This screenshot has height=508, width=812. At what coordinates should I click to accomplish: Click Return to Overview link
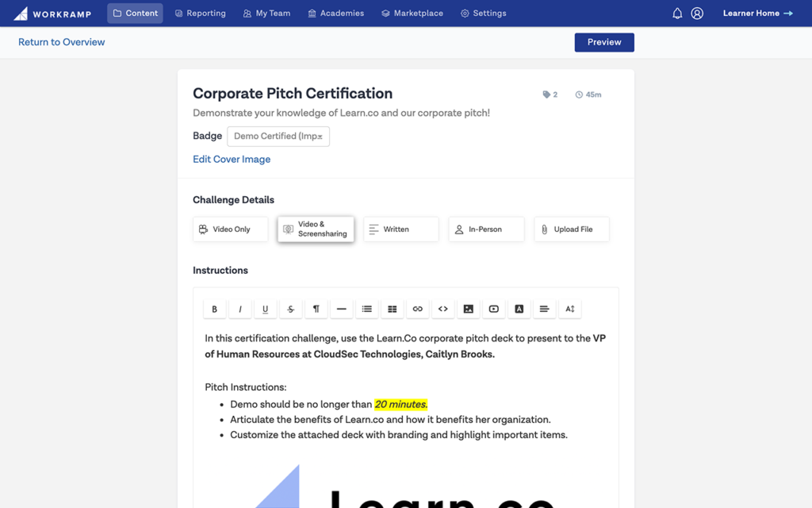[x=62, y=42]
